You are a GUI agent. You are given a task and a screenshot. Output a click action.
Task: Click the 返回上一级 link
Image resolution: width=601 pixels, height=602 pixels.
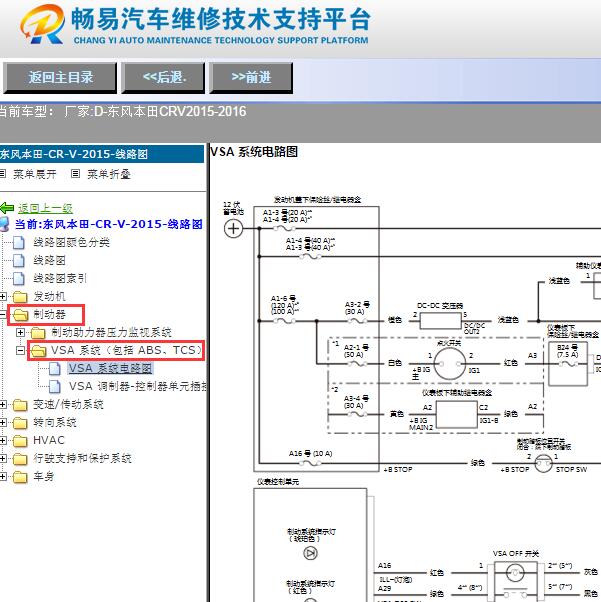45,208
